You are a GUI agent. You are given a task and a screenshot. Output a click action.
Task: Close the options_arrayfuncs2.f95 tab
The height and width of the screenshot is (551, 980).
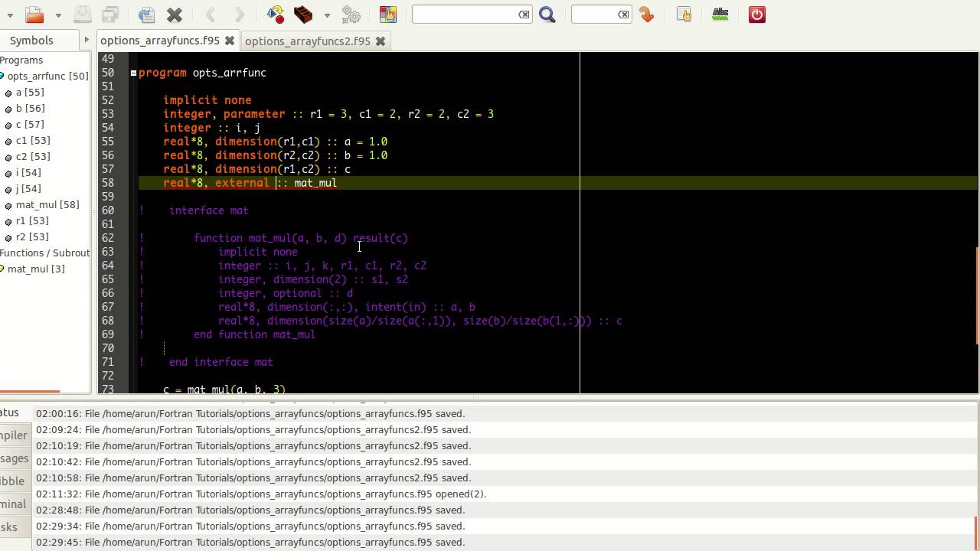(x=380, y=41)
